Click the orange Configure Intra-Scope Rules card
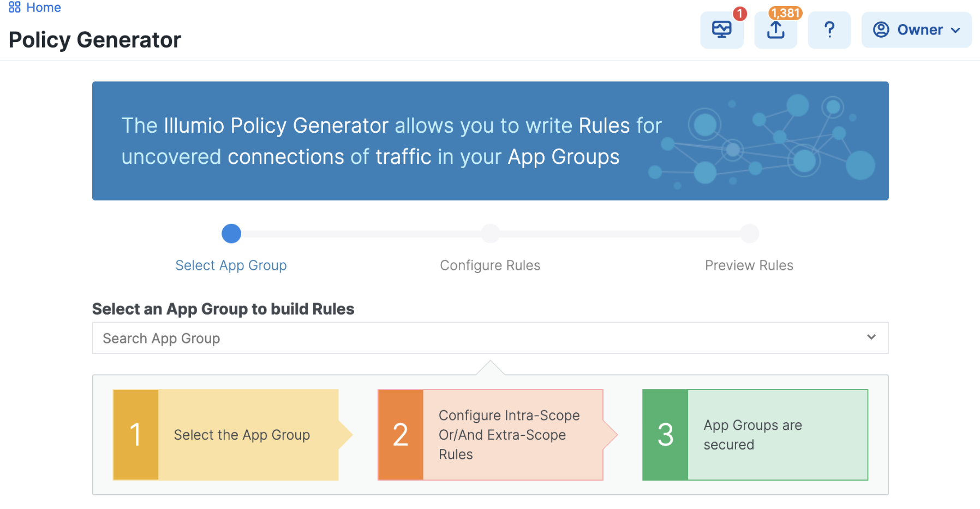Screen dimensions: 980x509 pyautogui.click(x=490, y=435)
